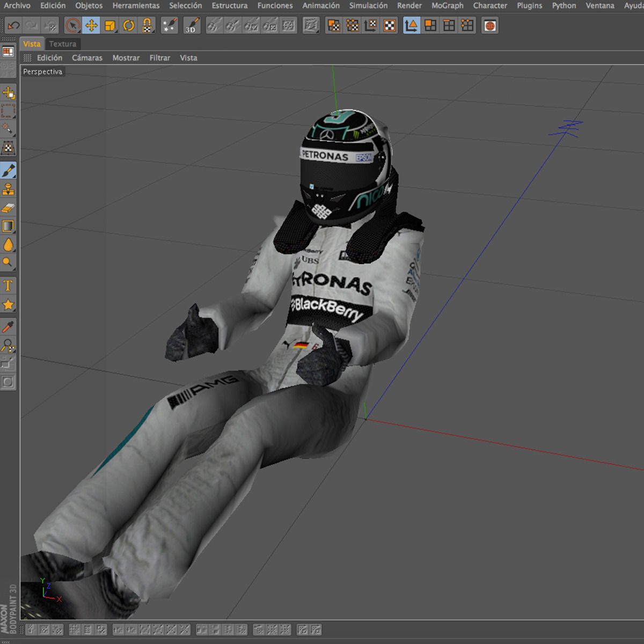Select the Live Selection tool

point(73,25)
